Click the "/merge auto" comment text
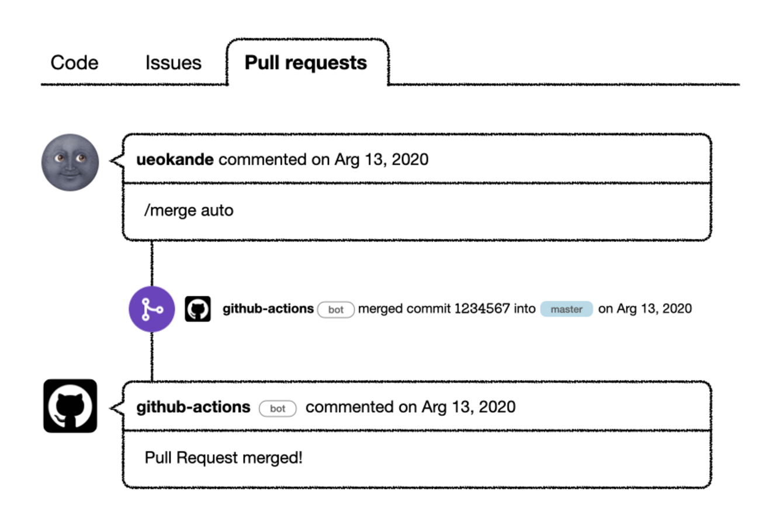 (189, 210)
